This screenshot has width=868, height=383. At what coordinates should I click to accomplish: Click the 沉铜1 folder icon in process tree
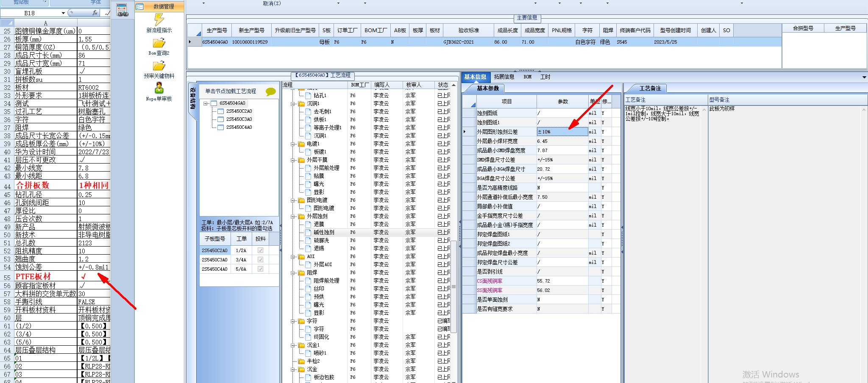pyautogui.click(x=301, y=103)
